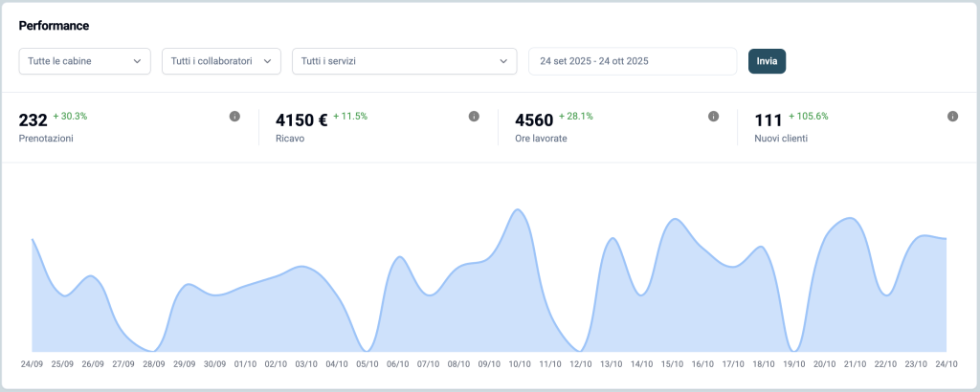Switch to the Ore lavorate metric
The image size is (980, 392).
541,126
